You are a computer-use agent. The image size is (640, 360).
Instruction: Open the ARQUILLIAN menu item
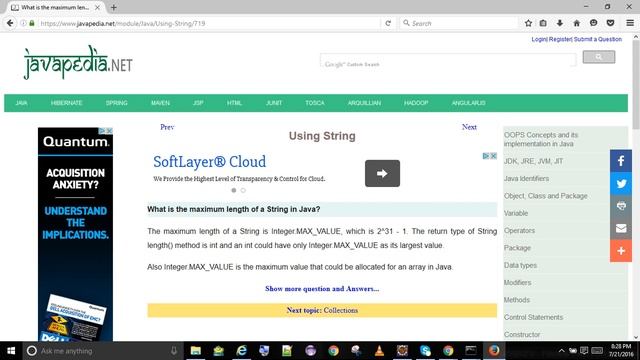[364, 103]
